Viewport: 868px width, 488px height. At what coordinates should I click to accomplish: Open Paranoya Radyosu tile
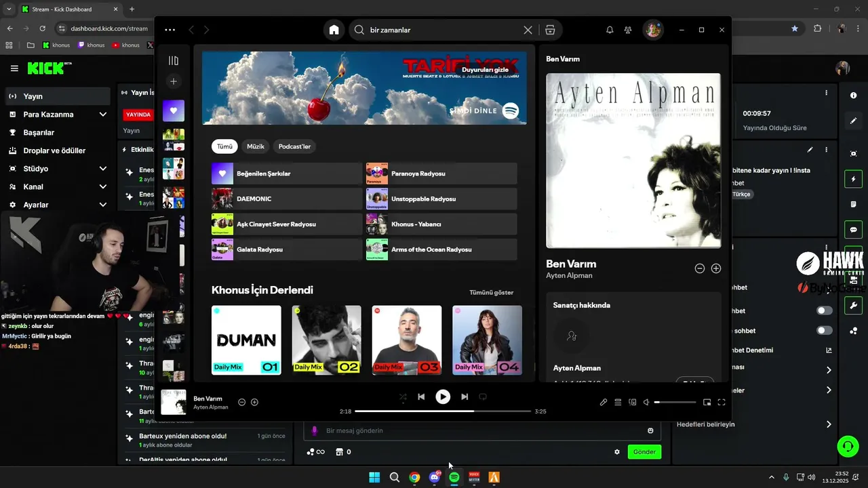point(441,174)
